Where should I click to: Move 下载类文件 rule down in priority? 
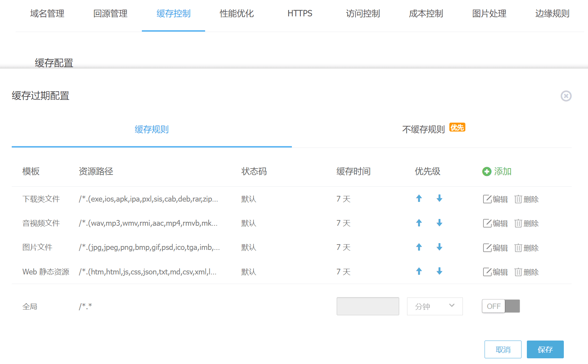coord(439,198)
